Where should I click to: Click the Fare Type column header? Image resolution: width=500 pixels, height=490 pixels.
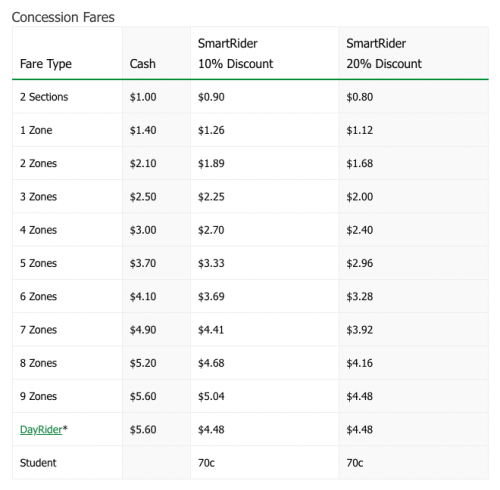(46, 64)
